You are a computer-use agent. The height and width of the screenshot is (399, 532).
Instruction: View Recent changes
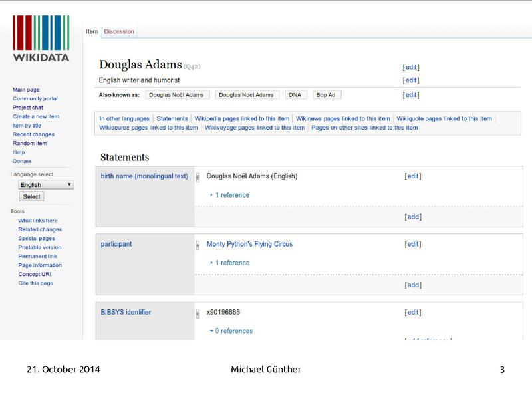34,134
